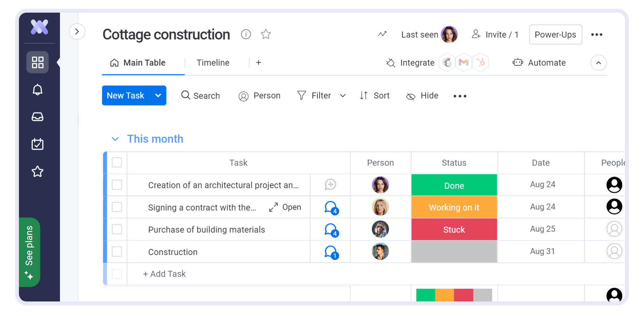The image size is (644, 316).
Task: View board activity via the pulse icon
Action: [x=382, y=34]
